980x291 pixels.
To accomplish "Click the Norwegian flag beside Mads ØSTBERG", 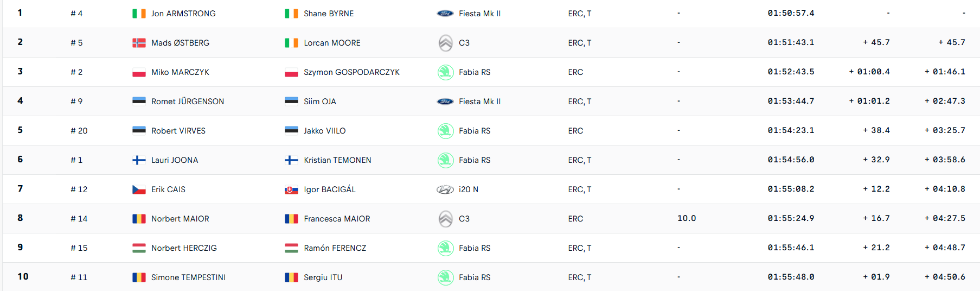I will pyautogui.click(x=139, y=43).
